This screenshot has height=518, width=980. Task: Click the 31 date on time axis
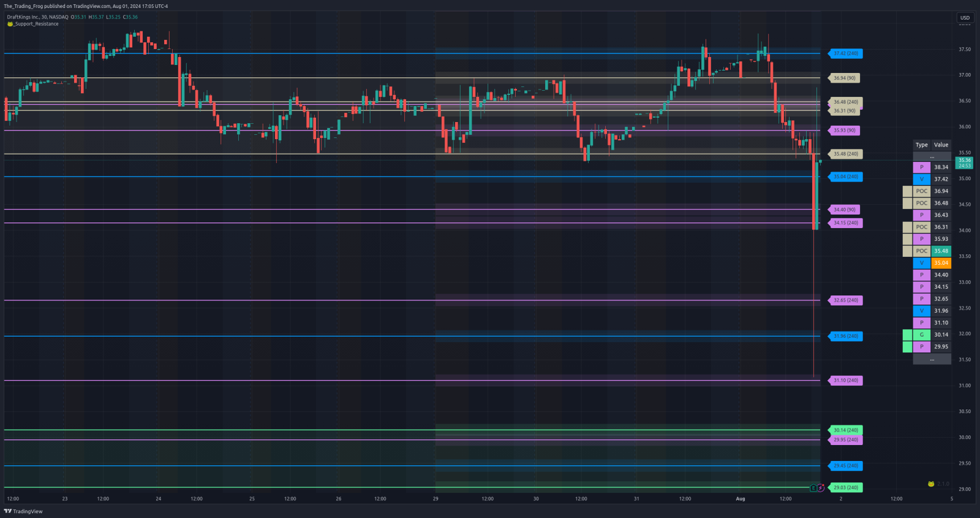point(636,499)
